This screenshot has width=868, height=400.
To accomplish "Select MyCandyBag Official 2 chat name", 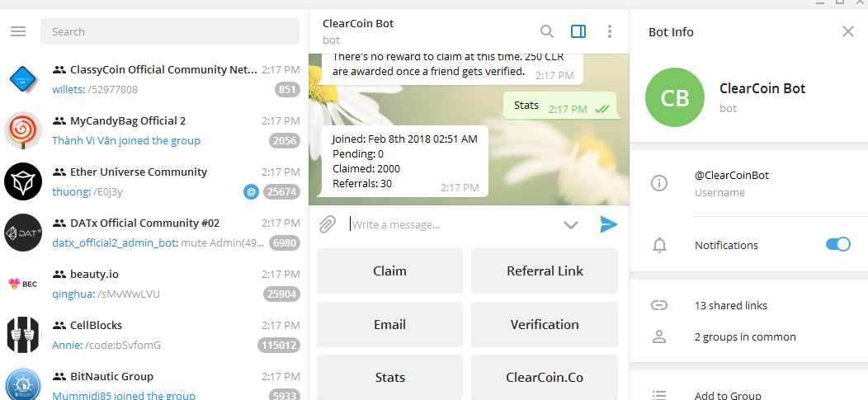I will [x=128, y=120].
